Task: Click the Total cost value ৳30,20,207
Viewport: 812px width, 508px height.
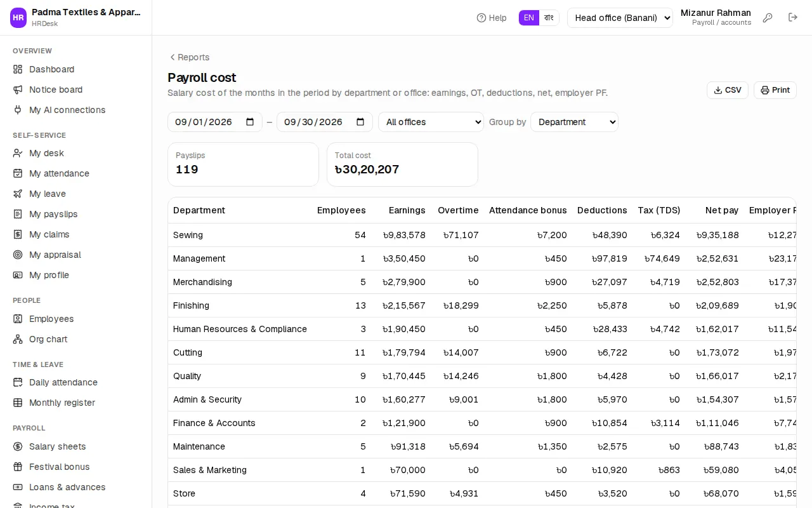Action: pos(367,170)
